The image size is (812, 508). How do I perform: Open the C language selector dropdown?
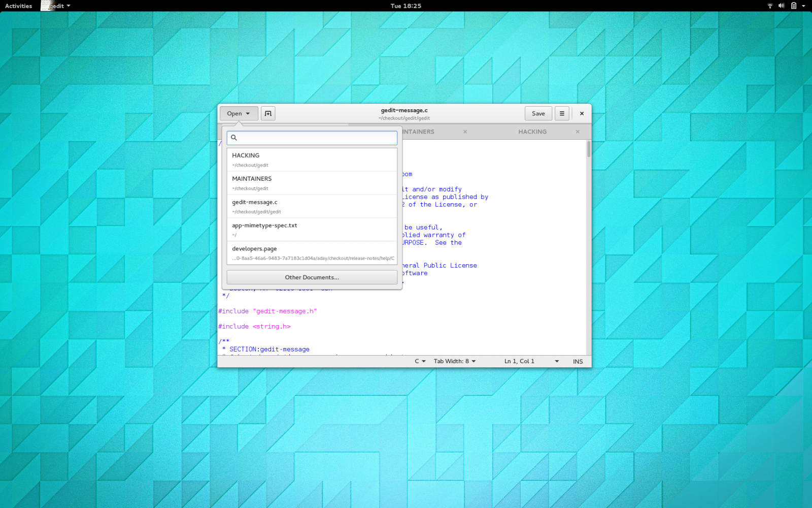(x=420, y=361)
